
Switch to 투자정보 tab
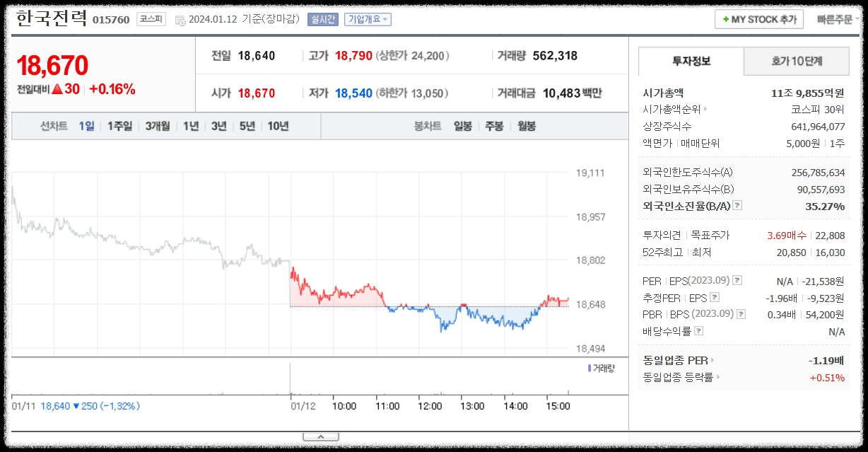691,62
